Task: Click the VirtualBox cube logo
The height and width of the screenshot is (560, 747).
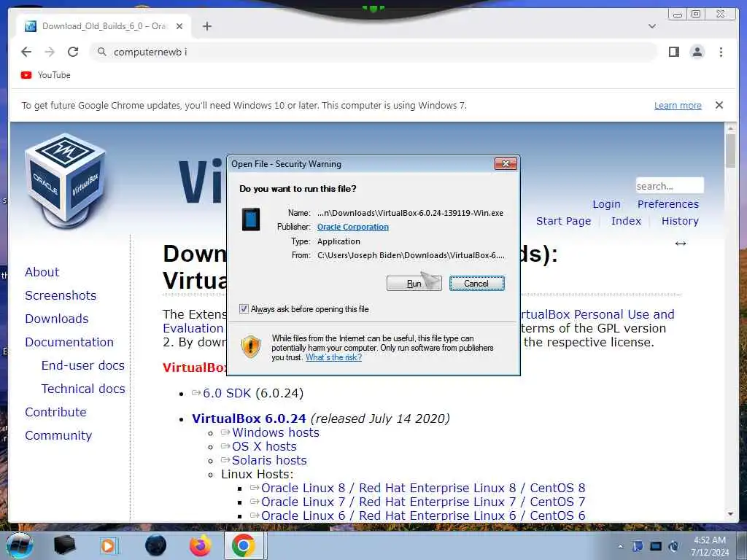Action: [65, 180]
